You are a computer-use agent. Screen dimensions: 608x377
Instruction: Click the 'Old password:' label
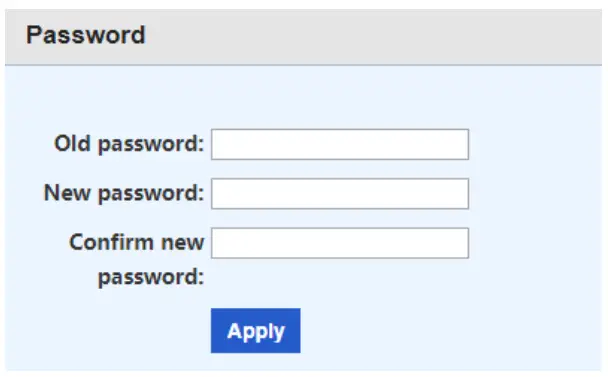coord(129,144)
